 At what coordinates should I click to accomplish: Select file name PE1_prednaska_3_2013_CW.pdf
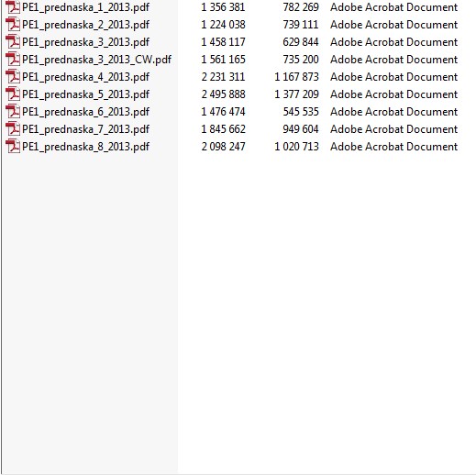tap(96, 60)
